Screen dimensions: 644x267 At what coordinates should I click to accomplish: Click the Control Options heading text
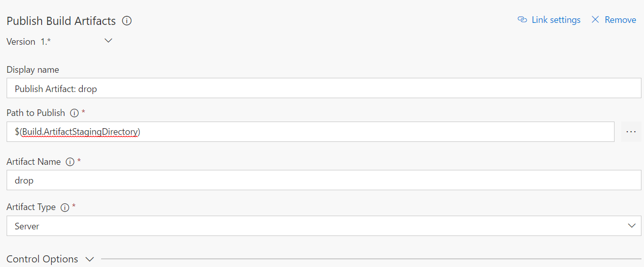coord(42,259)
